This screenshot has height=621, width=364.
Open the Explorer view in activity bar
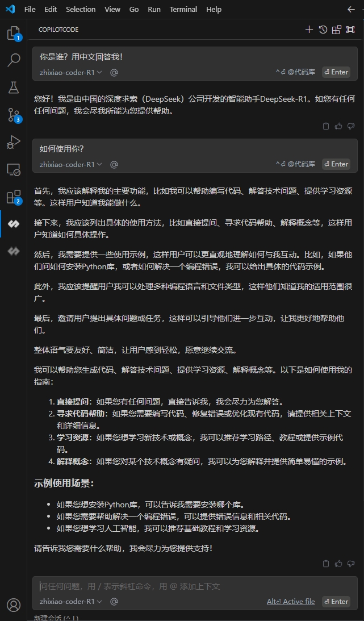(13, 34)
